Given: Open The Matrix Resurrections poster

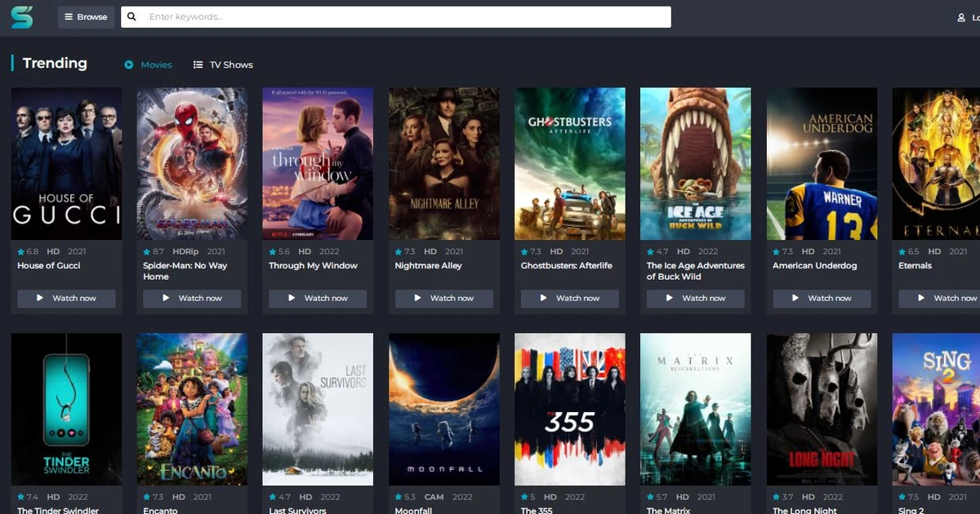Looking at the screenshot, I should [696, 409].
